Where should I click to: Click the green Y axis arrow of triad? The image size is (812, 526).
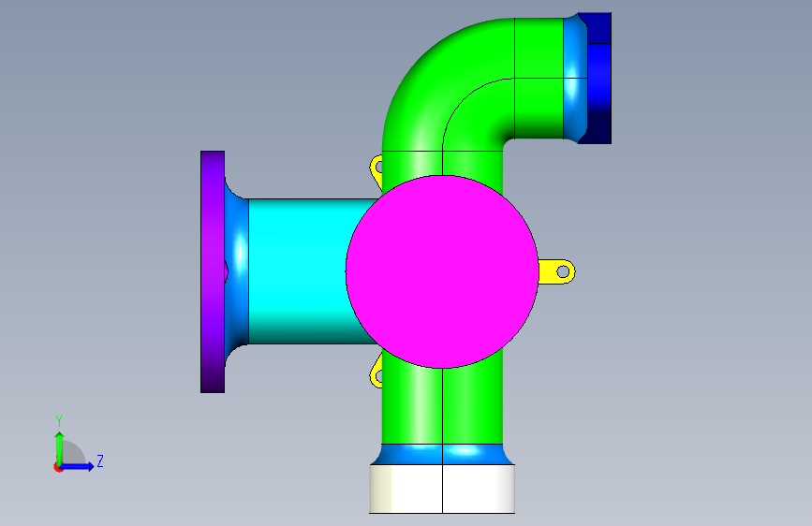click(60, 447)
